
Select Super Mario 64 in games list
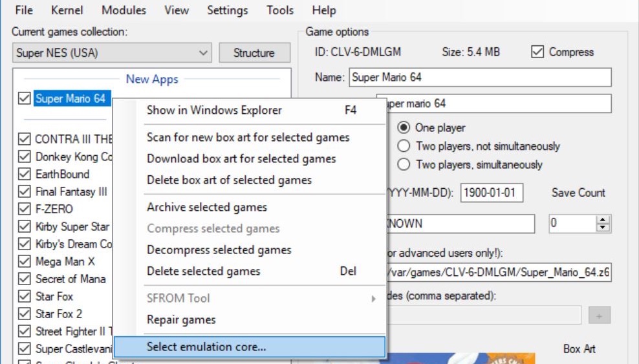click(71, 98)
